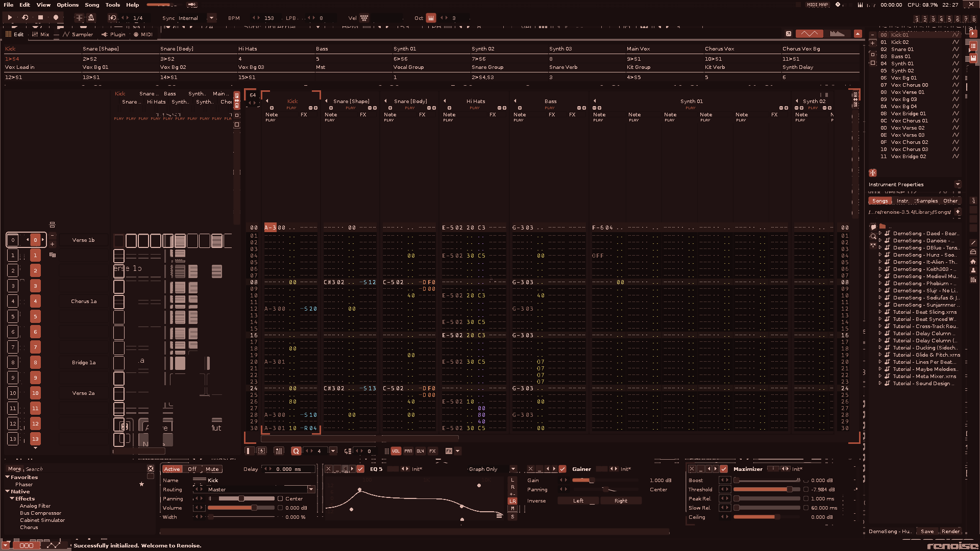Adjust the Maximizer Threshold slider
Image resolution: width=980 pixels, height=551 pixels.
click(767, 489)
